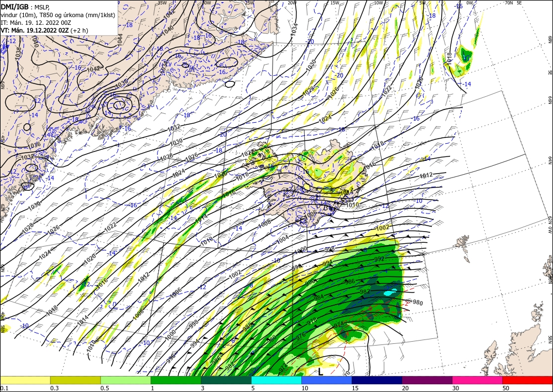The height and width of the screenshot is (392, 553).
Task: Click the 'IT: Mán. 19. 12. 2022 00Z' line
Action: 36,23
